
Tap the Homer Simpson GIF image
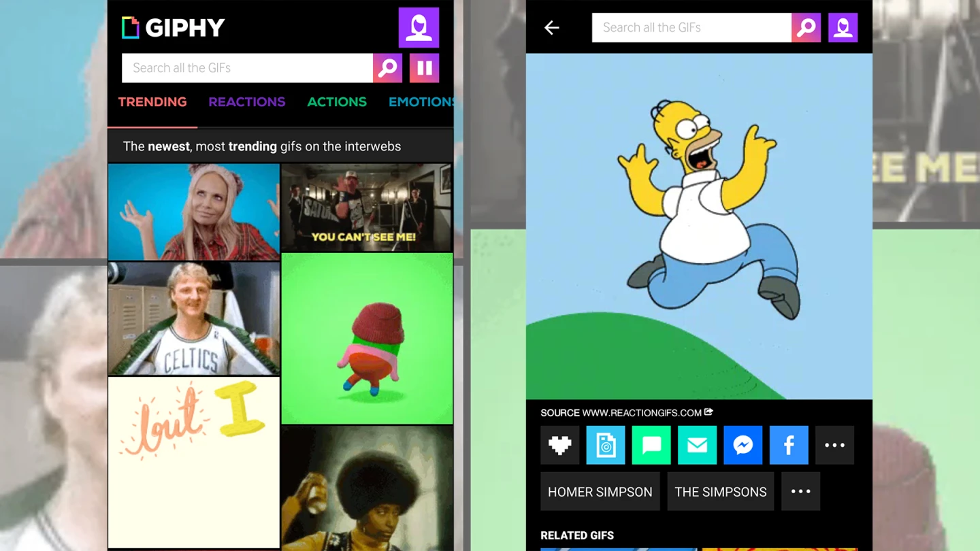[699, 226]
